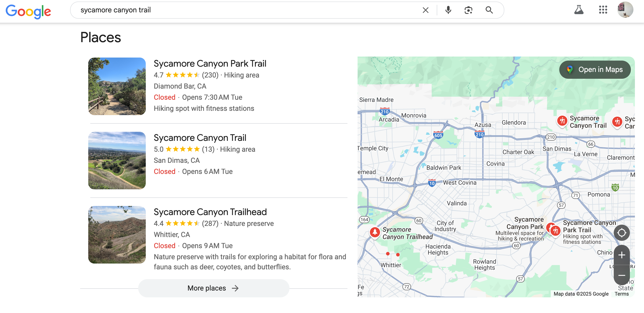Image resolution: width=644 pixels, height=313 pixels.
Task: Click Interstate 605 shield on map
Action: [438, 135]
